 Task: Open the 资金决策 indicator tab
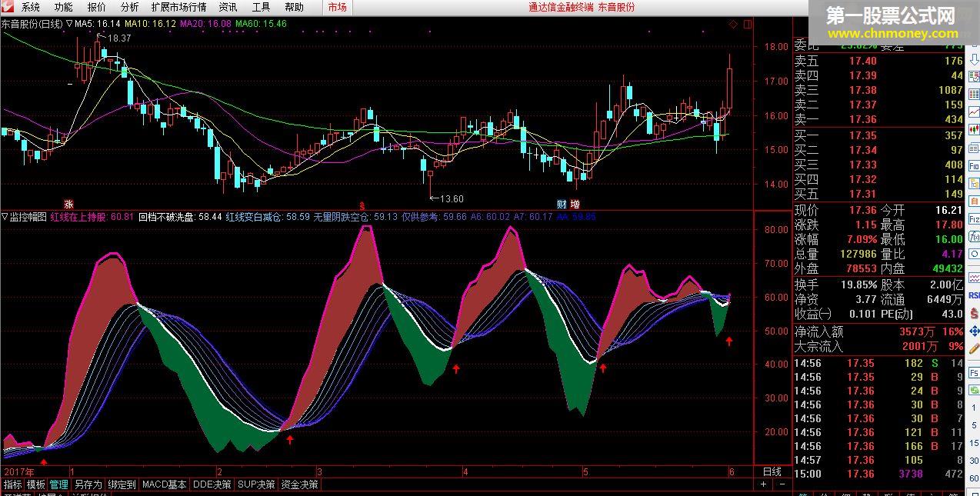pyautogui.click(x=299, y=484)
